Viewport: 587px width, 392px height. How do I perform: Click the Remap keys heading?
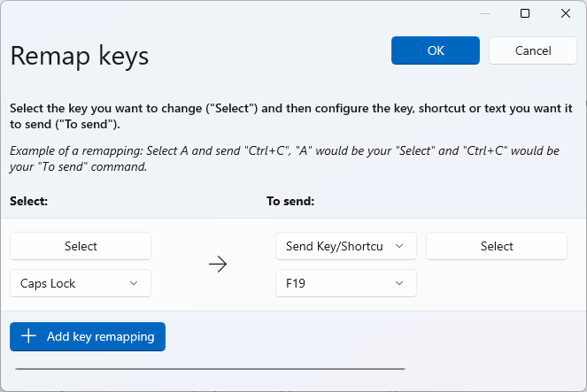[80, 56]
